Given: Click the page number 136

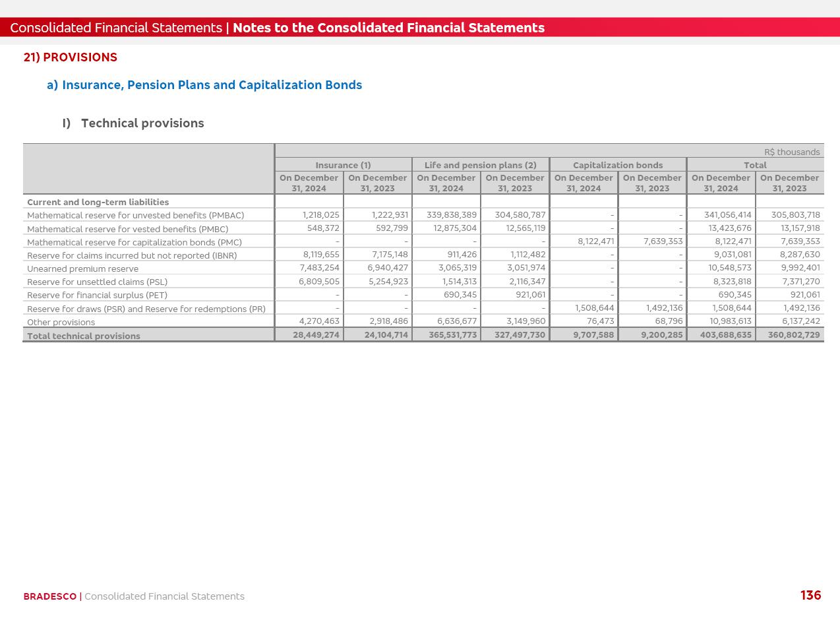Looking at the screenshot, I should pos(810,595).
